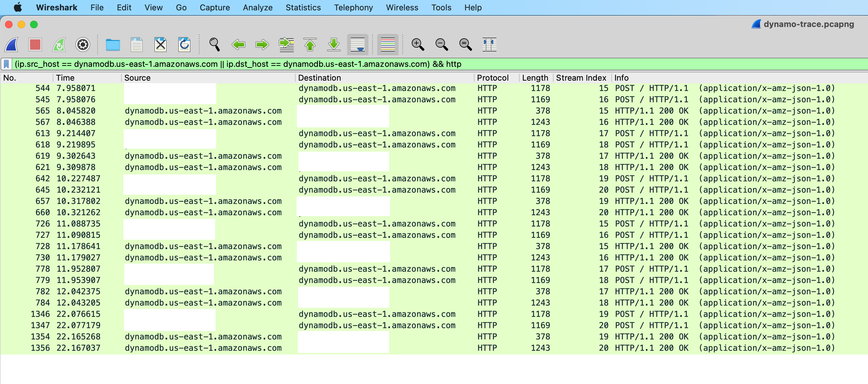868x384 pixels.
Task: Go back in packet history
Action: pyautogui.click(x=238, y=45)
